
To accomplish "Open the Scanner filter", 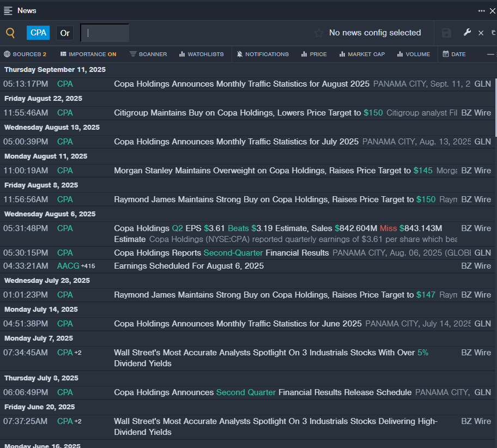I will 148,55.
